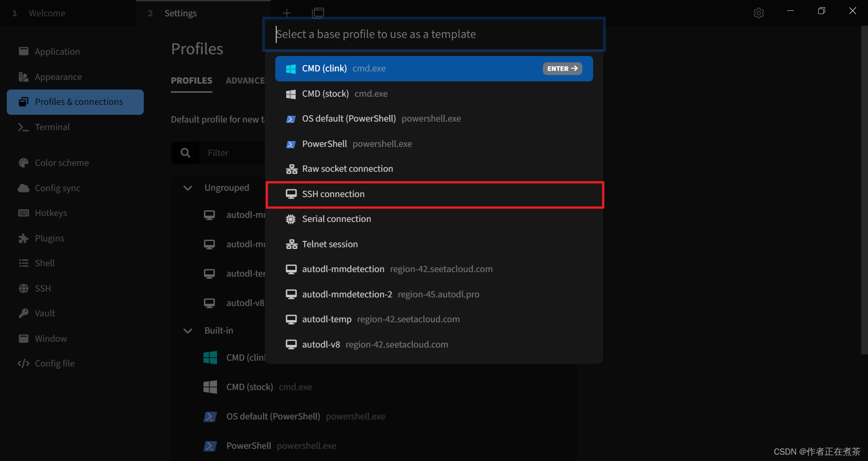Click the Color scheme palette icon

click(24, 163)
